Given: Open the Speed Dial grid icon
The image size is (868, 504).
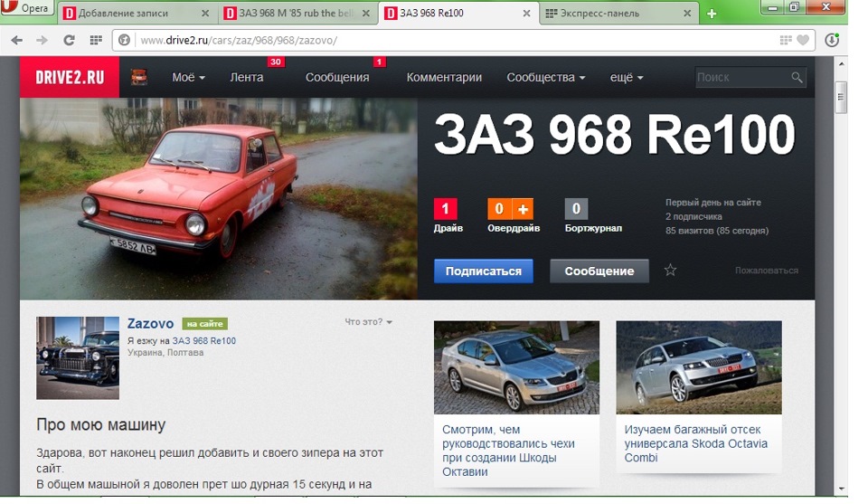Looking at the screenshot, I should [x=96, y=40].
